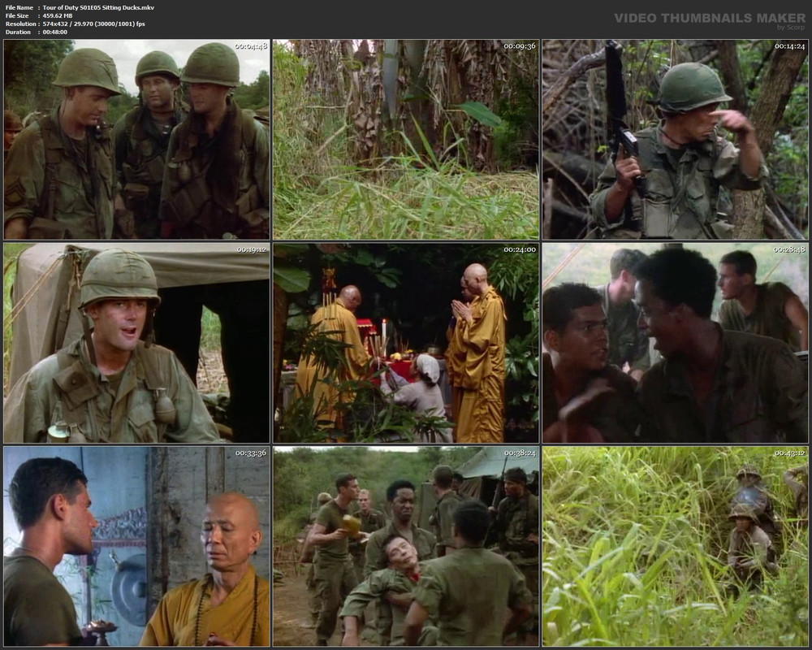Click the 'Resolution' label
The width and height of the screenshot is (812, 650).
click(x=21, y=24)
